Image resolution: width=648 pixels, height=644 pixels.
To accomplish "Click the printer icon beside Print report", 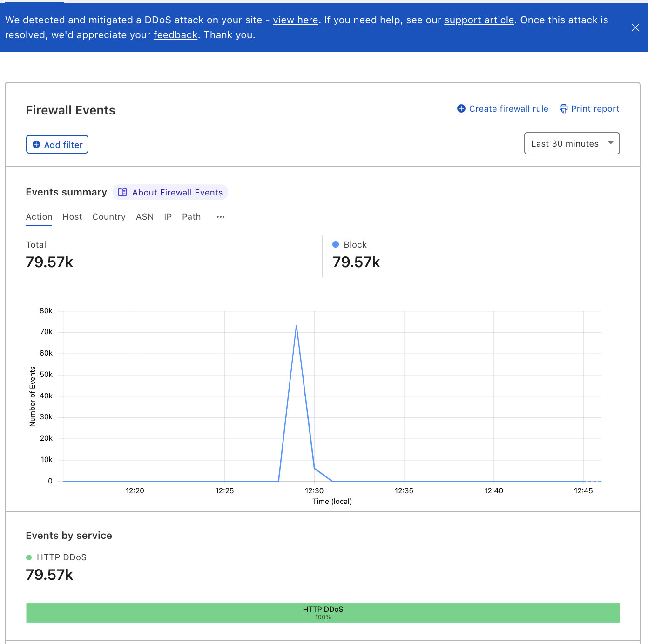I will [563, 108].
